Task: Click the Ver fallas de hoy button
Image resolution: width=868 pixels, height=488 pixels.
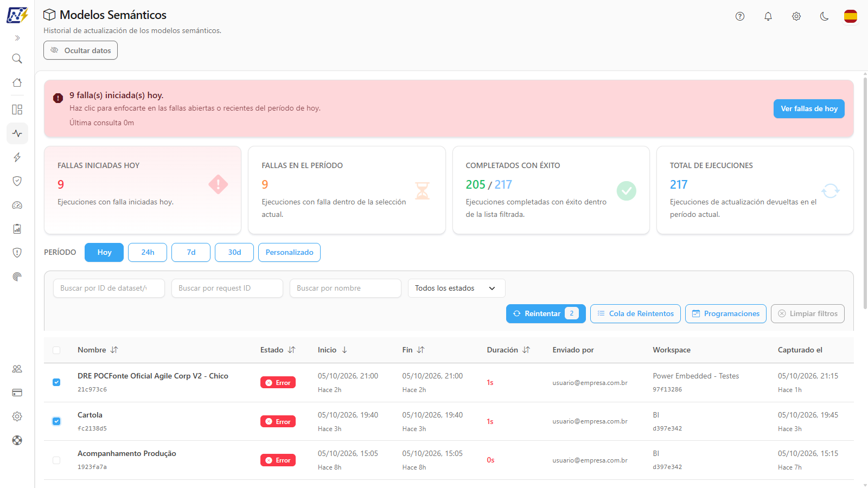Action: pos(809,109)
